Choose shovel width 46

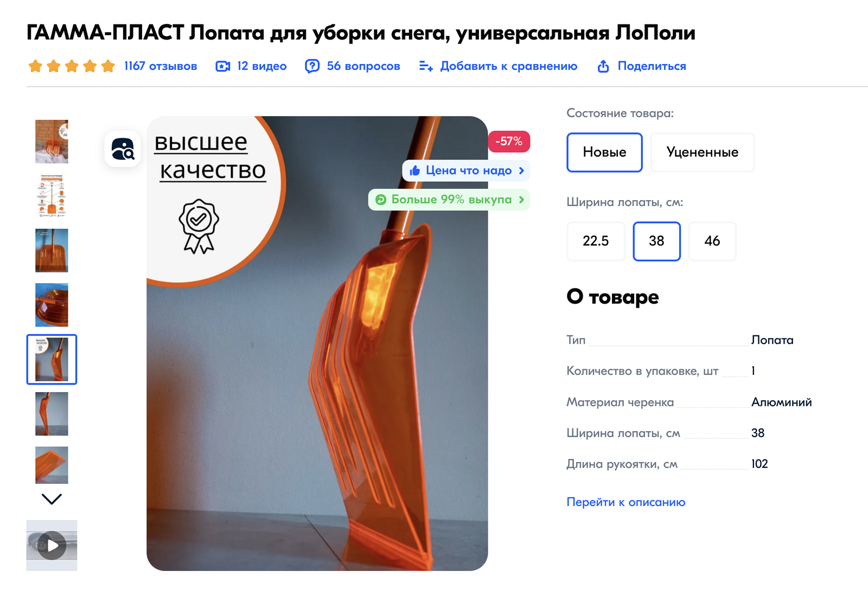[712, 241]
